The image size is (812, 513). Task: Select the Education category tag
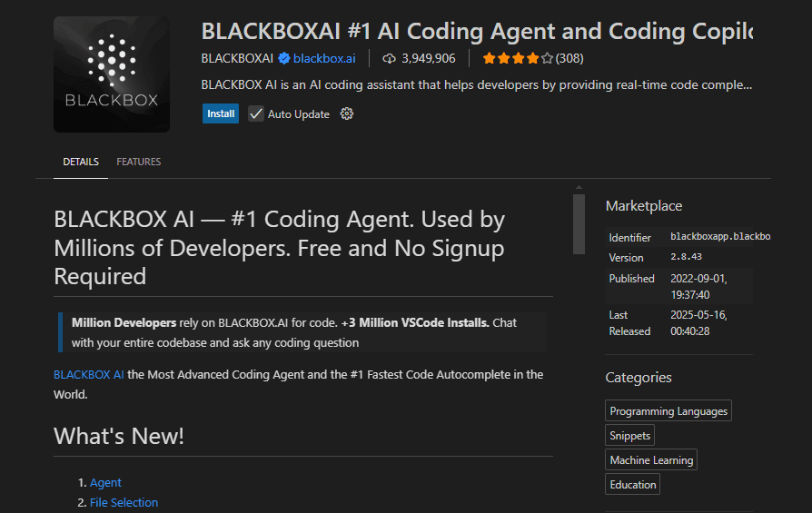633,485
